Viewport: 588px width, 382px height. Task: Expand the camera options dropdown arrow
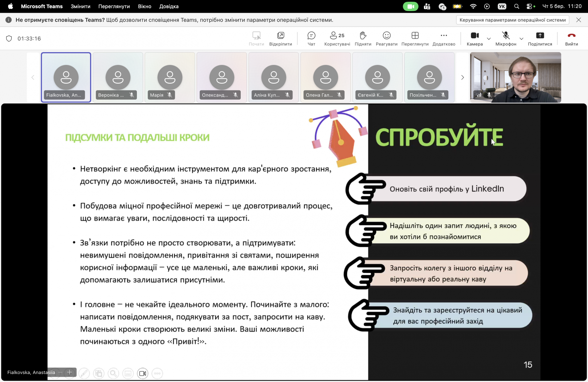tap(489, 39)
